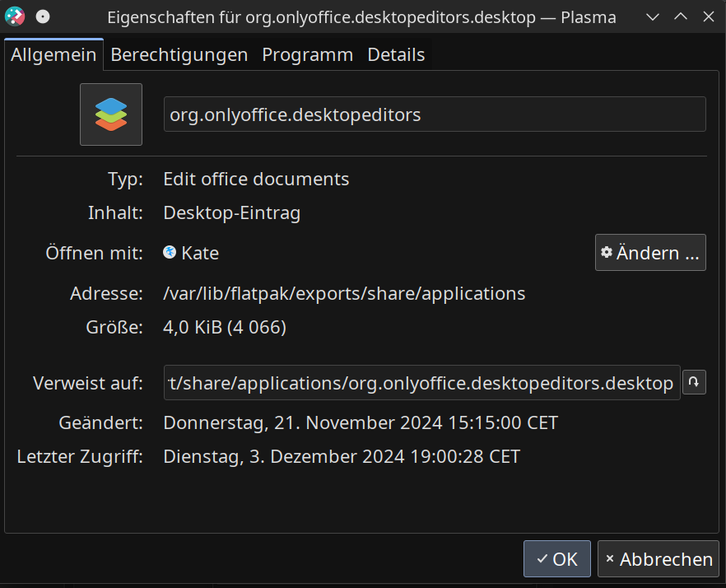Click the OnlyOffice application icon button
This screenshot has height=588, width=726.
click(111, 114)
